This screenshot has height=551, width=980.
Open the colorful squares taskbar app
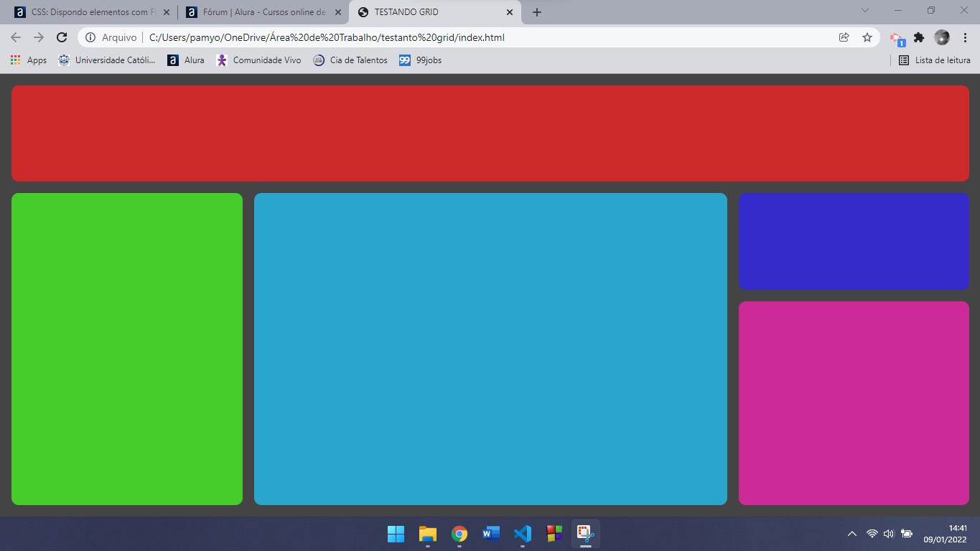pos(554,534)
